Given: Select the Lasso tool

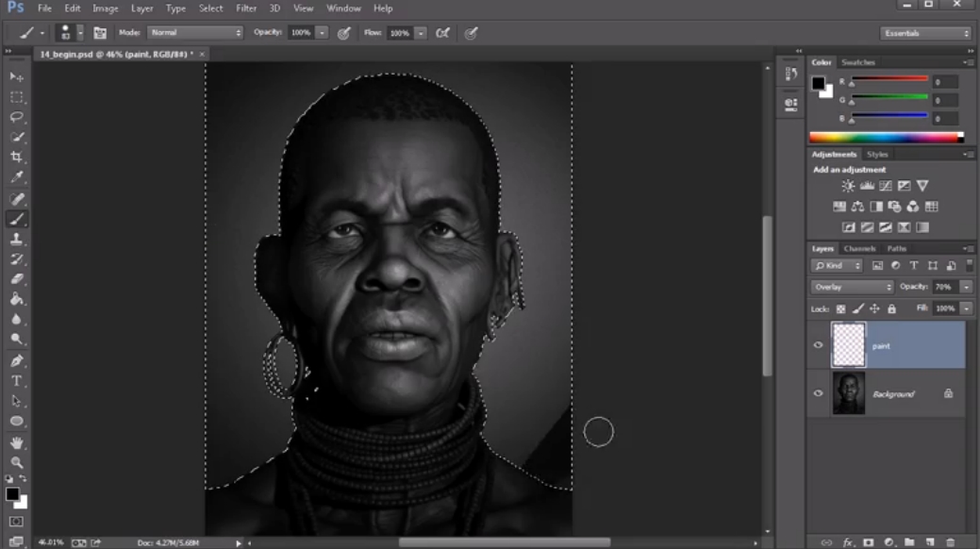Looking at the screenshot, I should 17,117.
